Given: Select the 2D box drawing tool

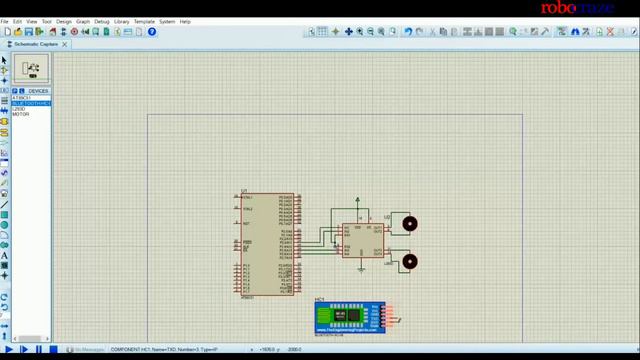Looking at the screenshot, I should coord(4,215).
